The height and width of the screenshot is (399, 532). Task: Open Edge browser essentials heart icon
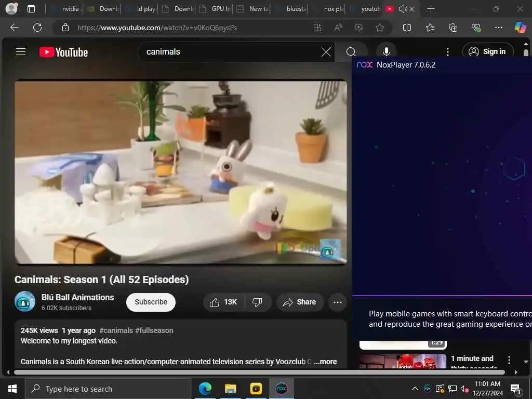476,28
